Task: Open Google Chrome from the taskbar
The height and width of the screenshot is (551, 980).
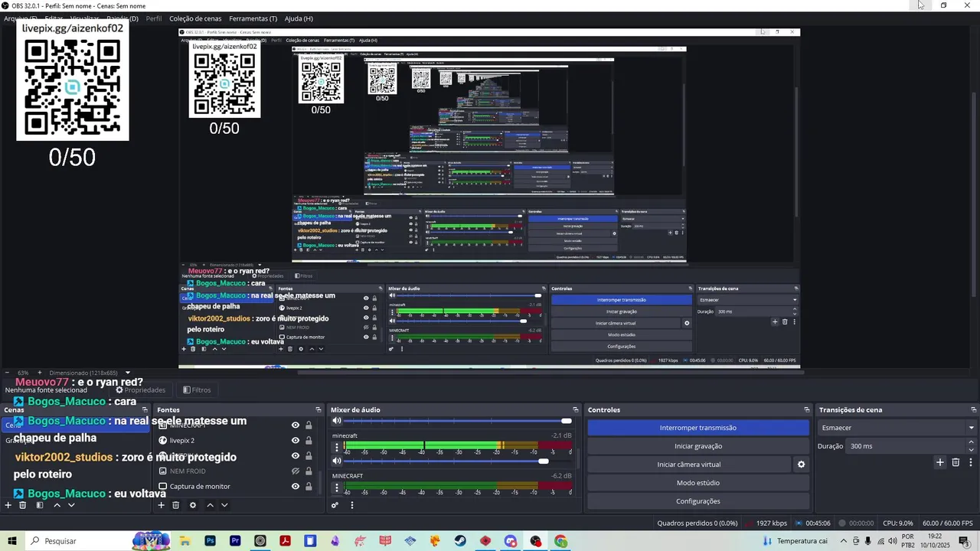Action: point(561,541)
